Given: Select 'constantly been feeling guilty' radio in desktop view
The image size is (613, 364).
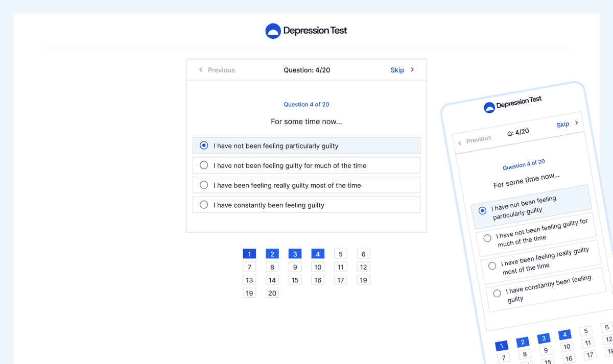Looking at the screenshot, I should click(204, 205).
